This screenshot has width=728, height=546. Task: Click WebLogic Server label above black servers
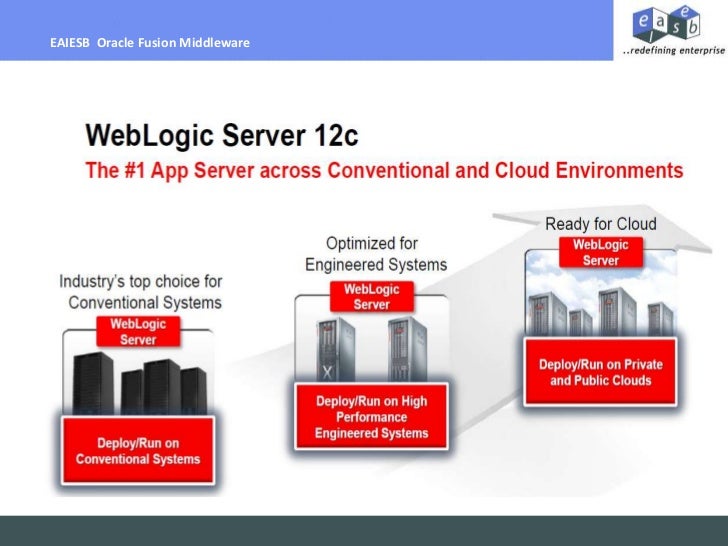(138, 332)
